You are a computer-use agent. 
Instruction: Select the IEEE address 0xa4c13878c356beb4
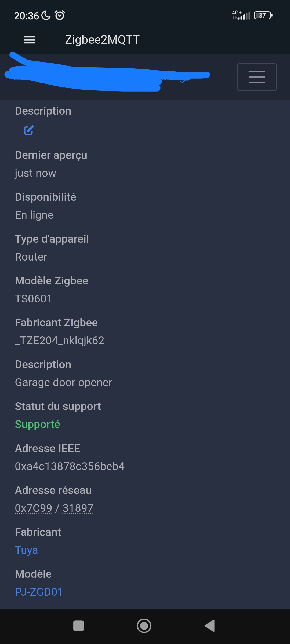click(70, 466)
